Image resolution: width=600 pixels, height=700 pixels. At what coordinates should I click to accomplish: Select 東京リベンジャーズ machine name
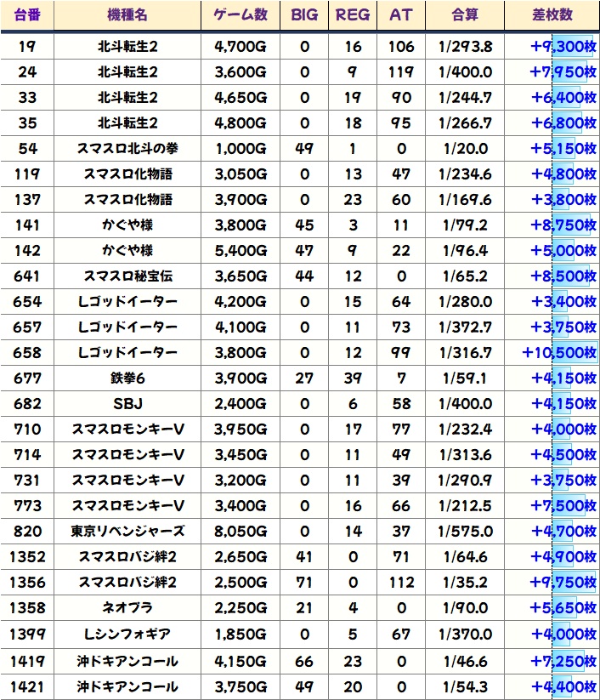click(x=127, y=532)
